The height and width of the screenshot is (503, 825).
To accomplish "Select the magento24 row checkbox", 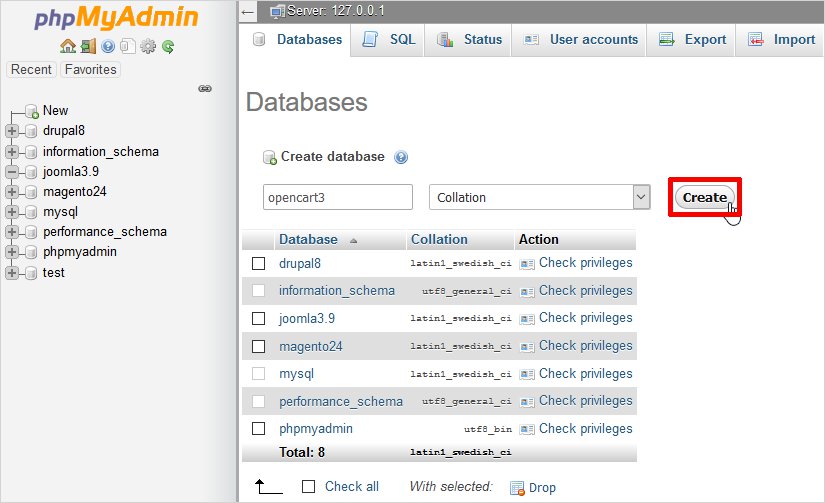I will coord(259,346).
